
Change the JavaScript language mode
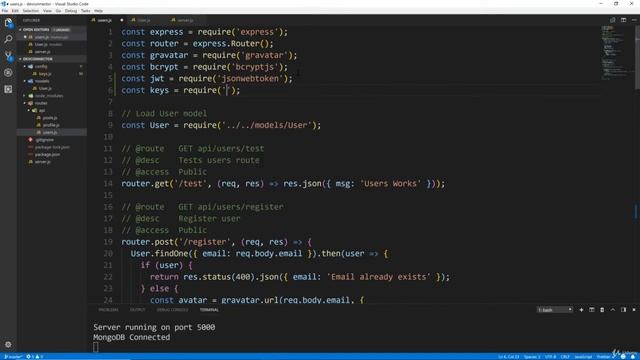pyautogui.click(x=583, y=357)
